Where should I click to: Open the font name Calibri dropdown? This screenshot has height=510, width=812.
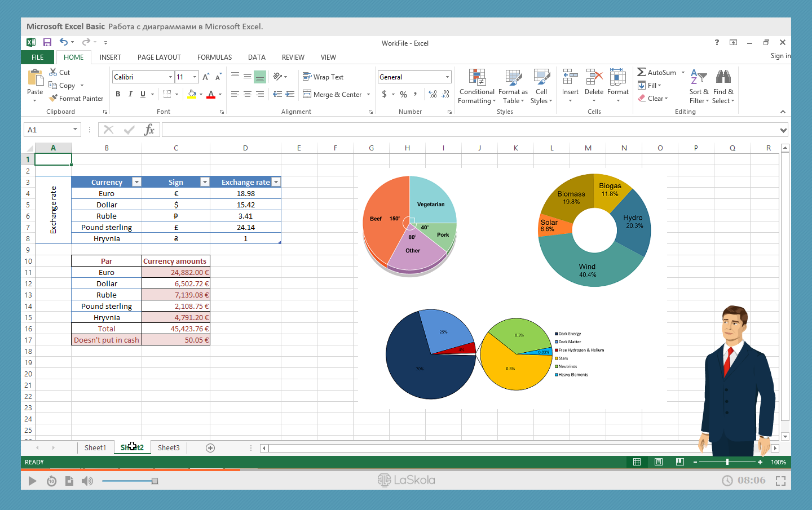point(170,77)
